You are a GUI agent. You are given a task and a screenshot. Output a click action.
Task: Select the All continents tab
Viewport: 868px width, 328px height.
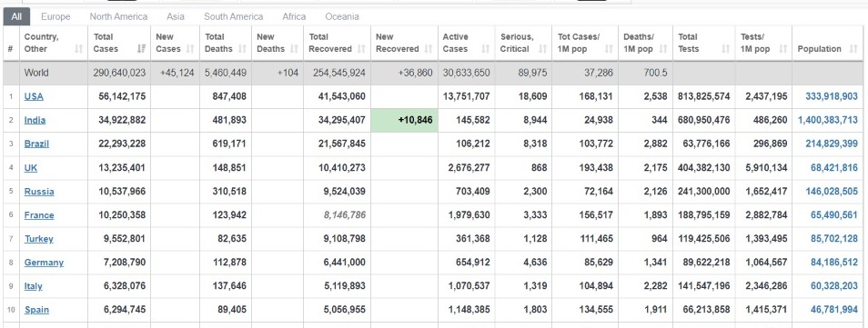[x=16, y=16]
